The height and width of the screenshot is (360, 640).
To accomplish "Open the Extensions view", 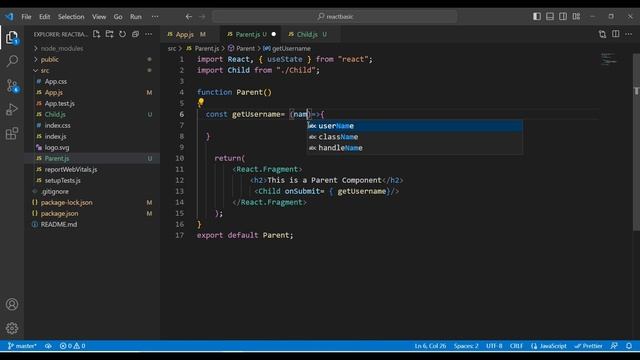I will click(12, 133).
